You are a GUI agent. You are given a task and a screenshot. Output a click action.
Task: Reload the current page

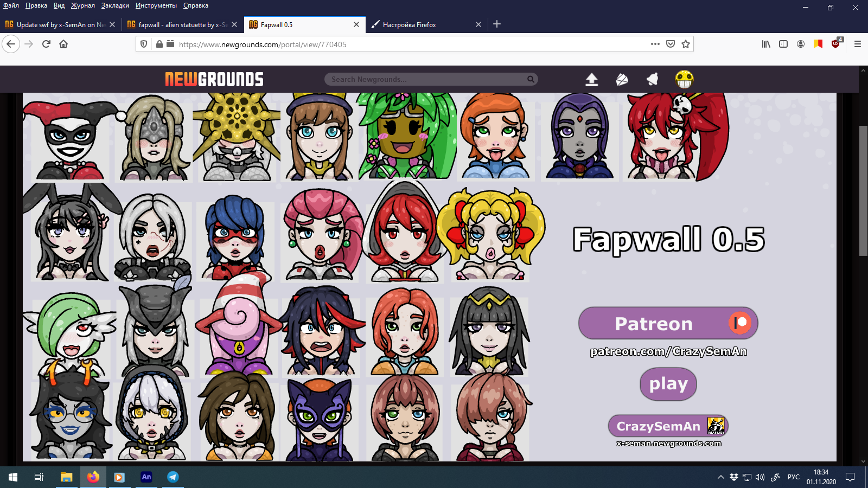(x=46, y=44)
